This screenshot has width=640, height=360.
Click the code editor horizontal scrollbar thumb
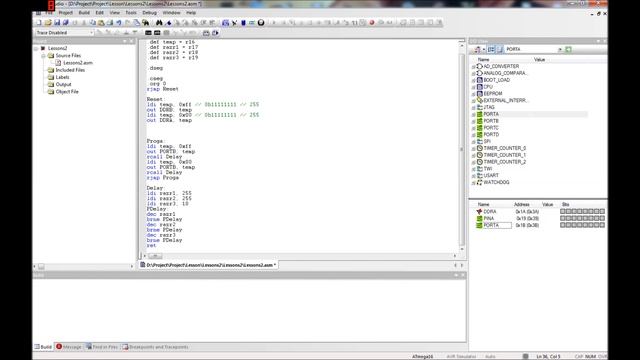(155, 256)
